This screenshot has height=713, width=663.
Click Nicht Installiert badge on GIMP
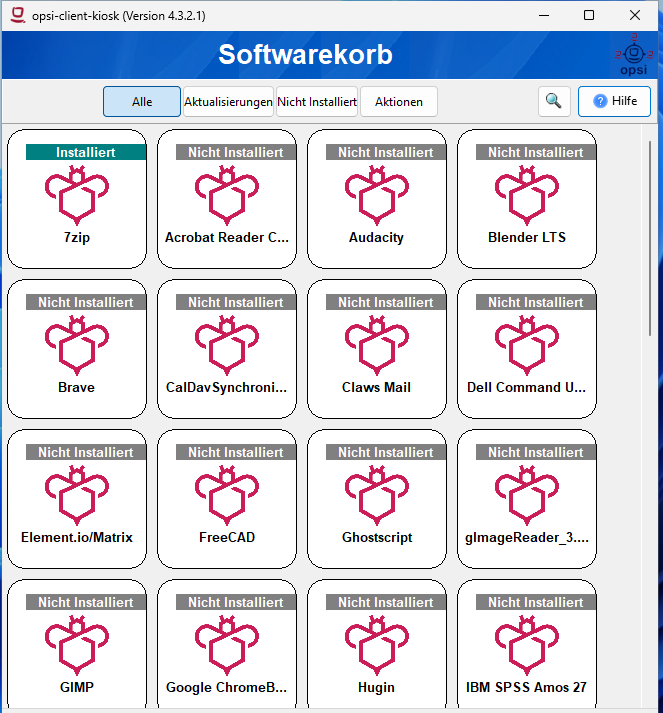[86, 603]
